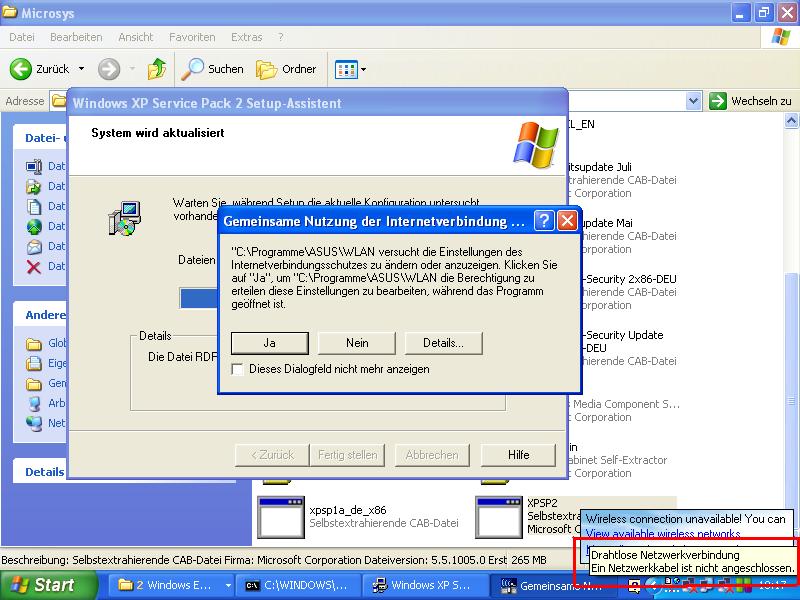
Task: Click inside the Adresse input field
Action: [x=628, y=101]
